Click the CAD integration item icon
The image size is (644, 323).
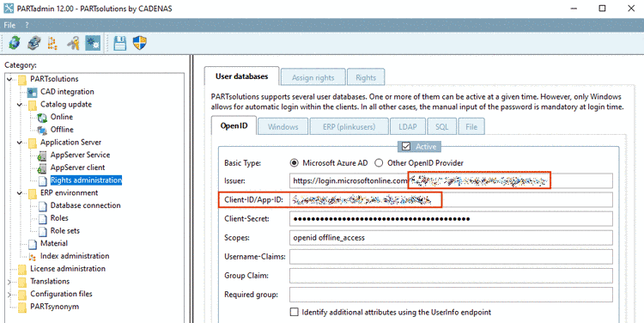pos(32,92)
